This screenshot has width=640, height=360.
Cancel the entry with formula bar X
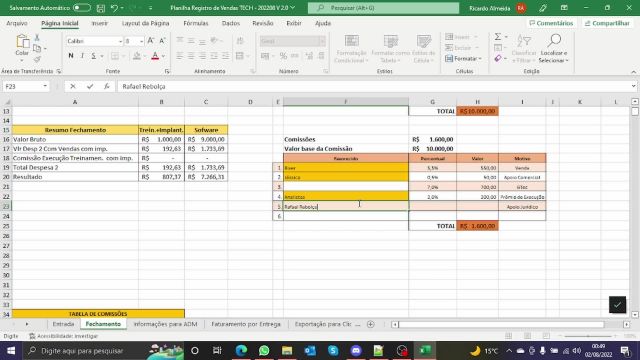(x=73, y=86)
